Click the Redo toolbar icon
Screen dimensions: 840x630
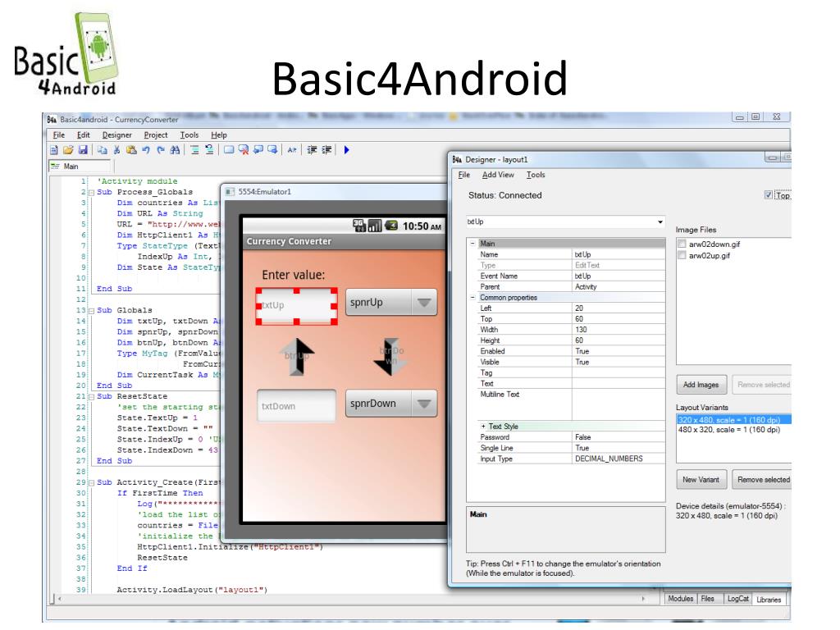click(x=160, y=150)
